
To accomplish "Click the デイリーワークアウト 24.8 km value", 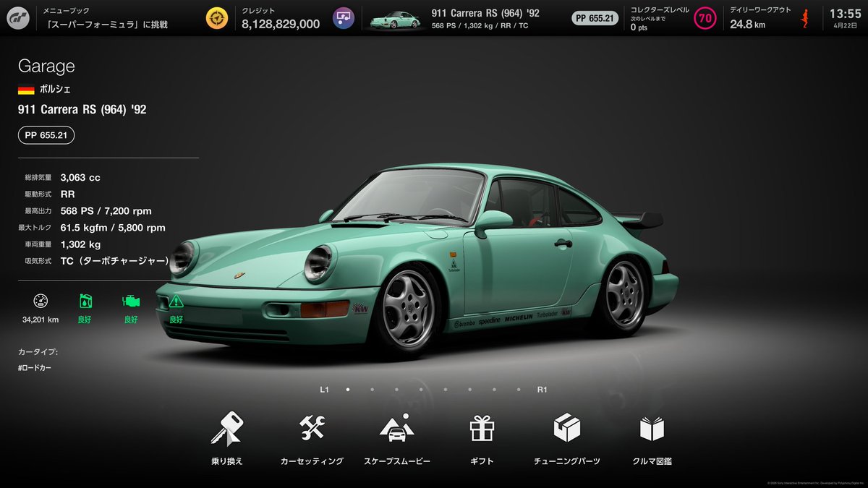I will click(747, 24).
